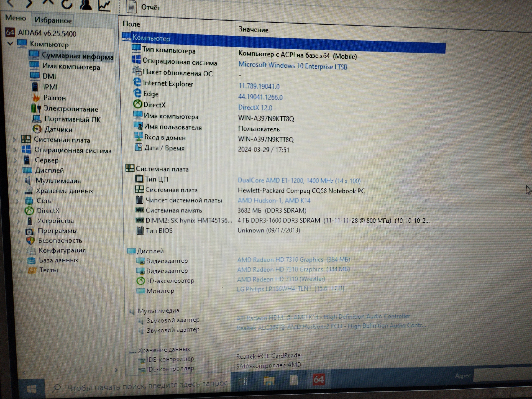Expand the Дисплей tree node
532x399 pixels.
16,171
